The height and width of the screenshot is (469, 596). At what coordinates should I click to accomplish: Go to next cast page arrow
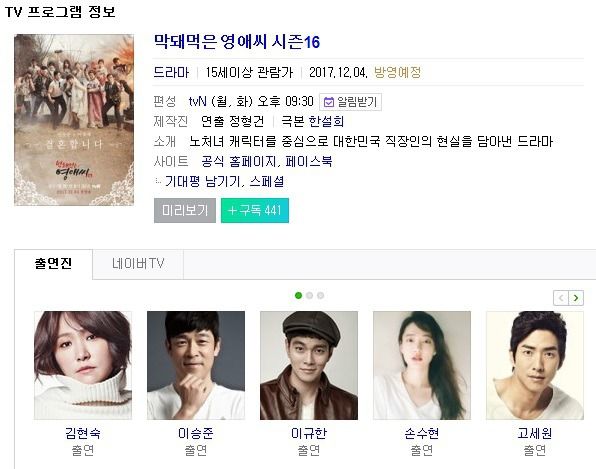coord(576,298)
